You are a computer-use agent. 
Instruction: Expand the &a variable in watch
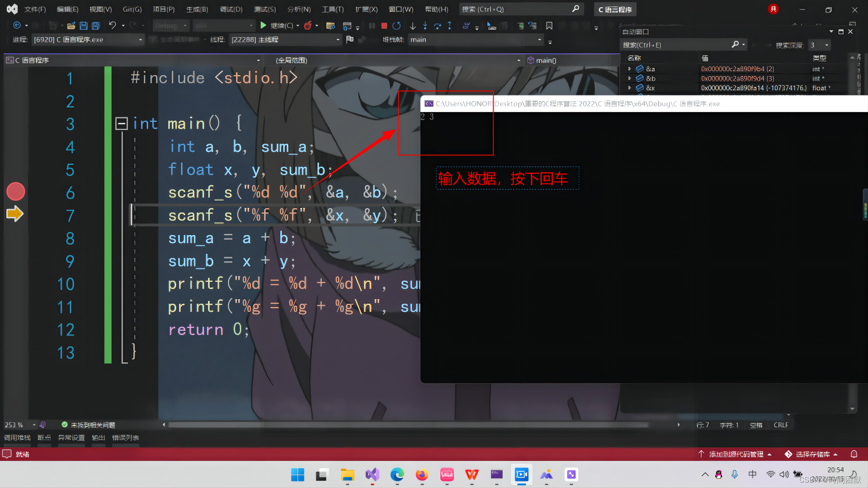point(629,69)
